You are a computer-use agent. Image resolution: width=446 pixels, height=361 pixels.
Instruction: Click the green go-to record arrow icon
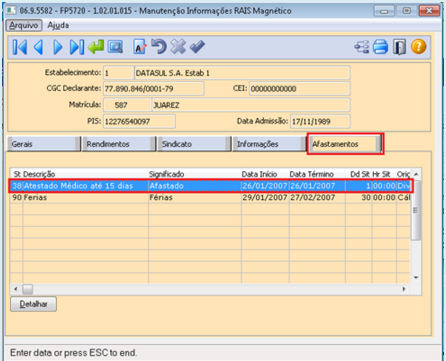pyautogui.click(x=96, y=47)
